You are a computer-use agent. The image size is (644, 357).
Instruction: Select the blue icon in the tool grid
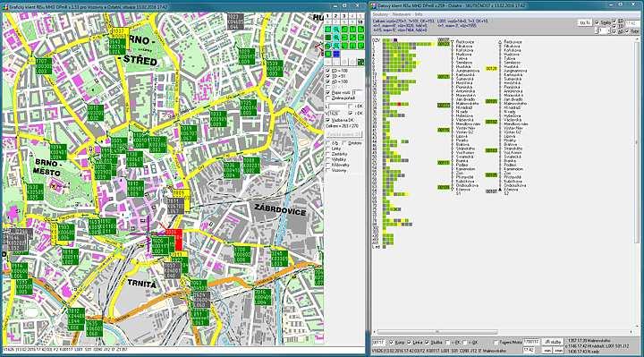point(336,54)
